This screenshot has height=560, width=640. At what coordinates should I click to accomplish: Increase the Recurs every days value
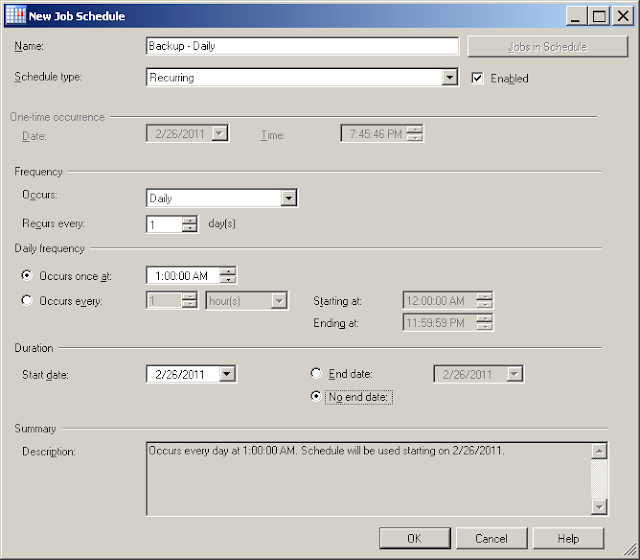pos(189,220)
